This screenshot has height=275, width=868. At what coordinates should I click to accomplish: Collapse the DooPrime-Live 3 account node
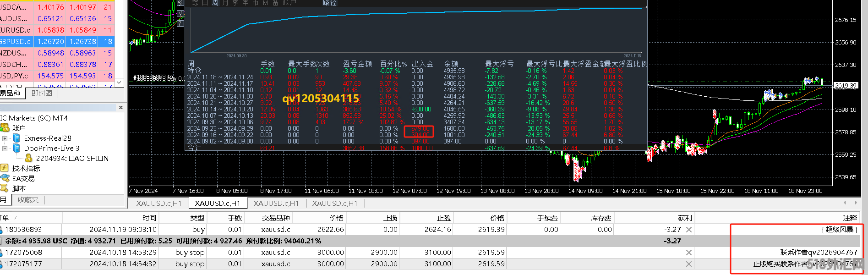5,148
